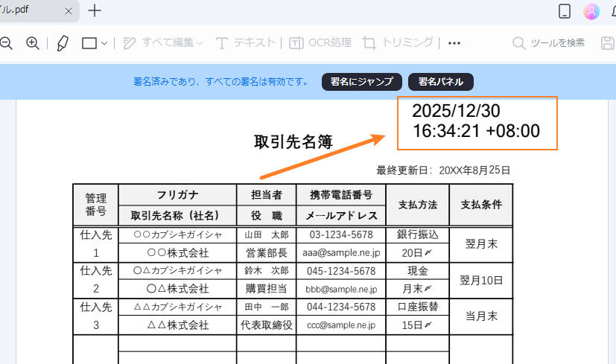
Task: Select the aaa@sample.ne.jp cell
Action: pos(341,253)
